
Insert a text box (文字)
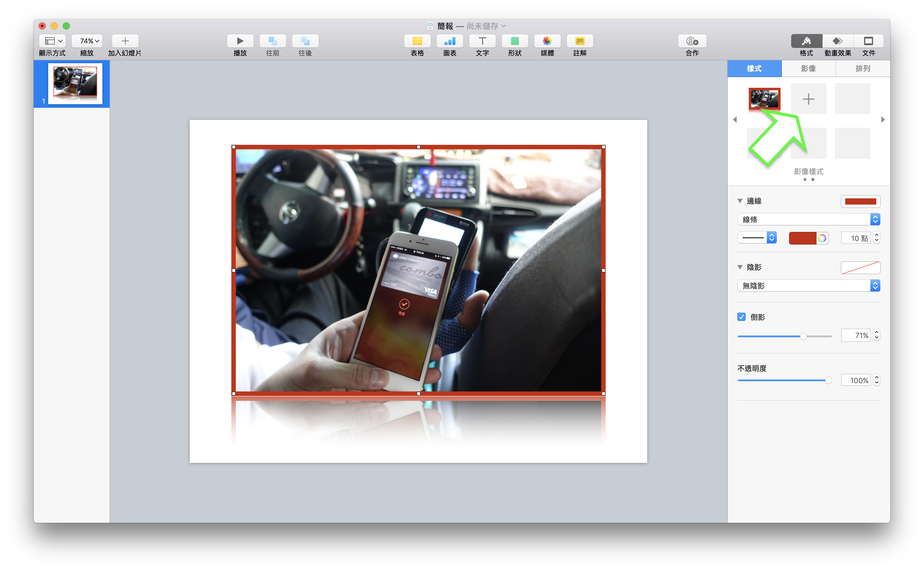(x=482, y=41)
